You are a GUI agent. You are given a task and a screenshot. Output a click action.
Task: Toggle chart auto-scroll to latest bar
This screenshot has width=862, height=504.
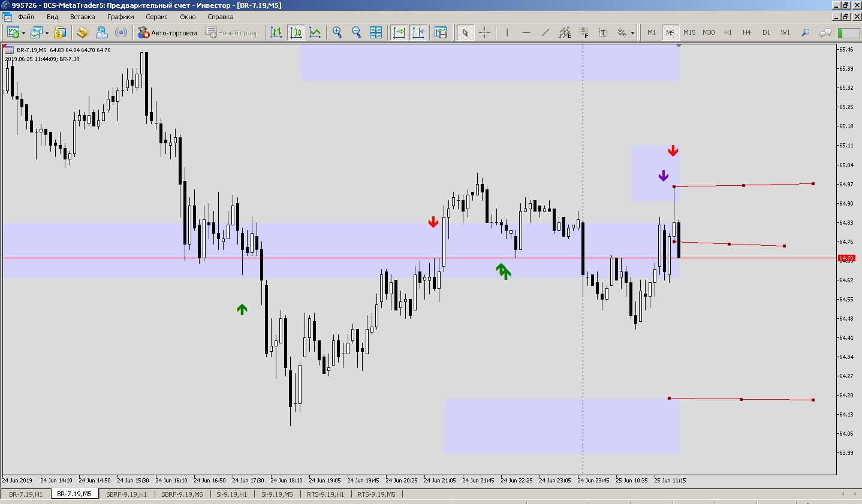399,32
